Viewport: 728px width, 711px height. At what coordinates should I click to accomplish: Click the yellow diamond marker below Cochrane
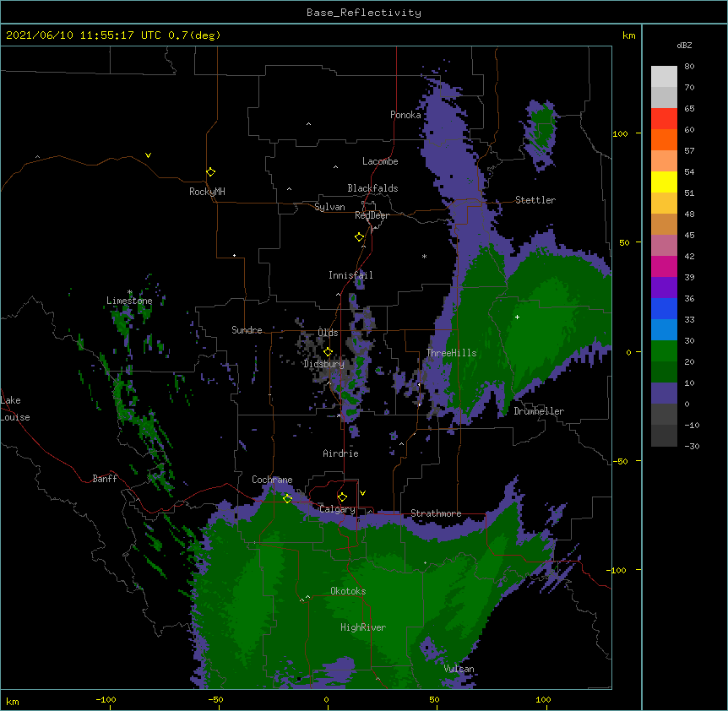(x=287, y=498)
